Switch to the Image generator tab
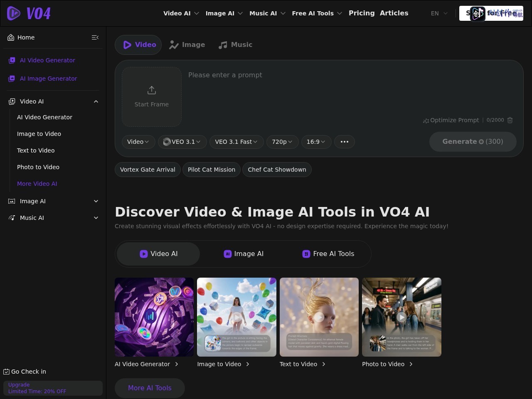The height and width of the screenshot is (399, 532). pyautogui.click(x=187, y=45)
